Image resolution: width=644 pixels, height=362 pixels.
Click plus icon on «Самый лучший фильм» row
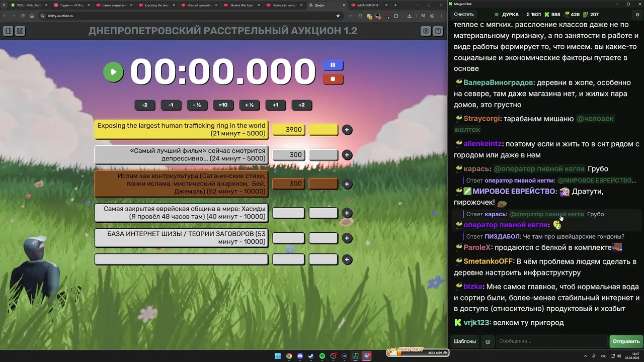pos(347,155)
